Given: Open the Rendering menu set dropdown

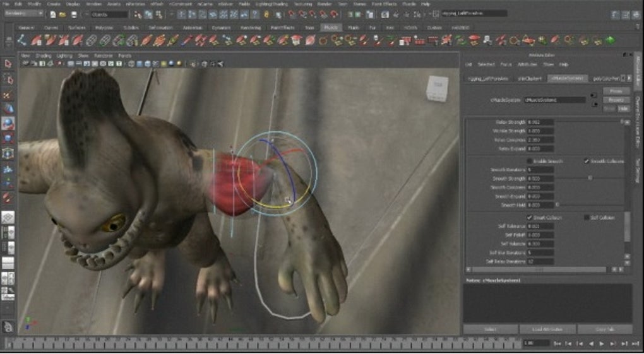Looking at the screenshot, I should tap(24, 14).
